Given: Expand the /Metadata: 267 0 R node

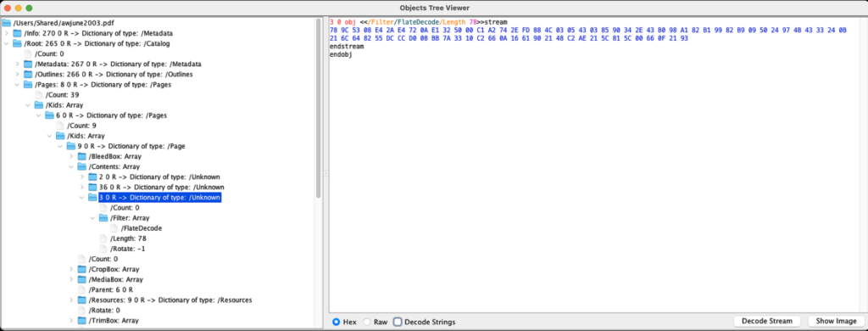Looking at the screenshot, I should click(17, 65).
